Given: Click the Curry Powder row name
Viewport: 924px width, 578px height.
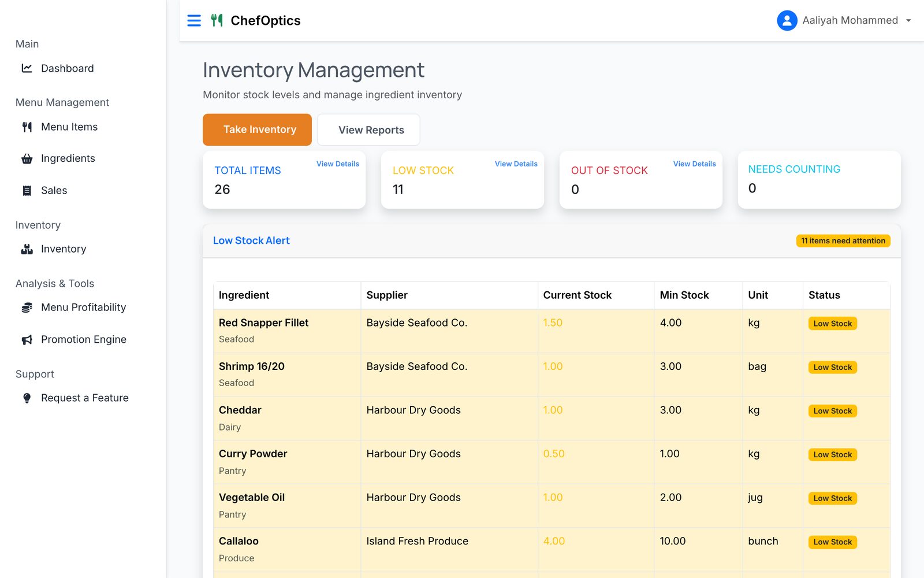Looking at the screenshot, I should tap(253, 454).
